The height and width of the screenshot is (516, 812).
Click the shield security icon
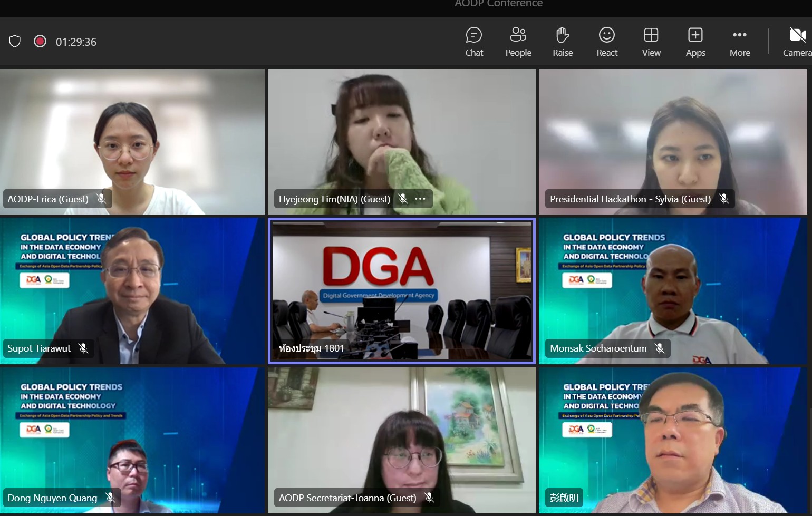point(15,41)
